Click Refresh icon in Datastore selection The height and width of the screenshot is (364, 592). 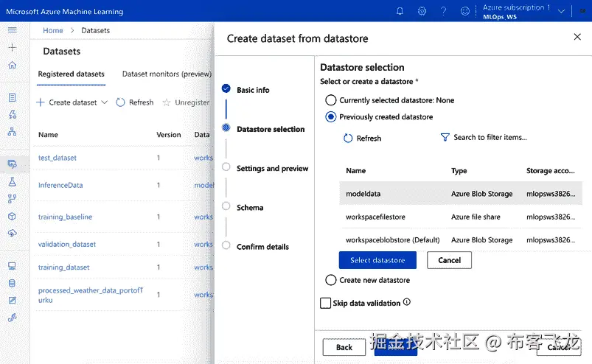(x=348, y=138)
